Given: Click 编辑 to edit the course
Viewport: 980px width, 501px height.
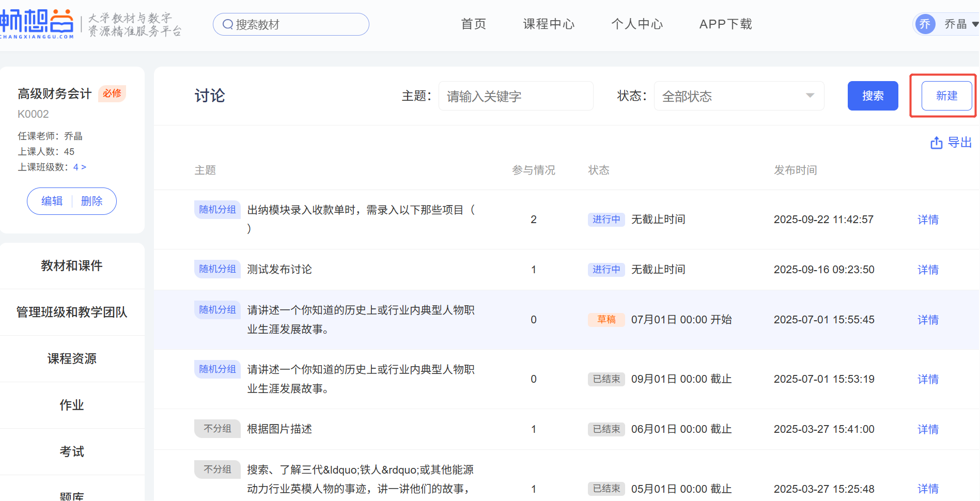Looking at the screenshot, I should coord(52,201).
